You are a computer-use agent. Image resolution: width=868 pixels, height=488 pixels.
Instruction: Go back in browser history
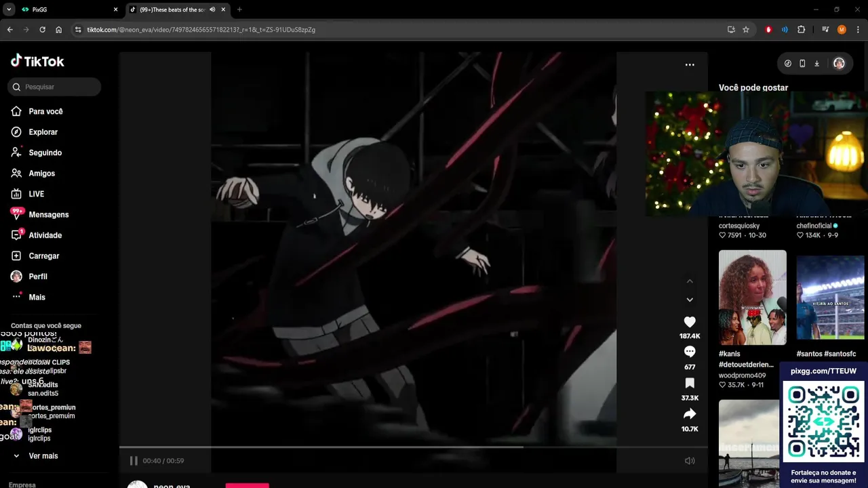(9, 30)
